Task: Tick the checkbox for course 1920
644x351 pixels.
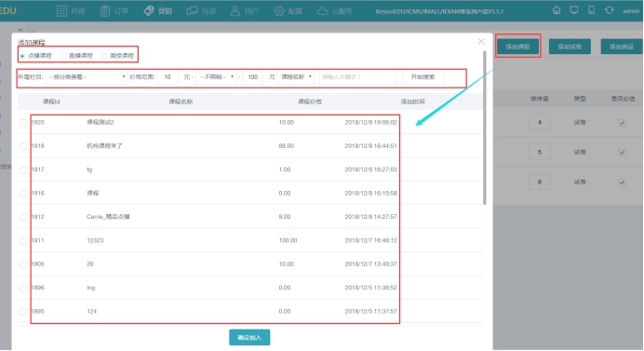Action: (x=23, y=123)
